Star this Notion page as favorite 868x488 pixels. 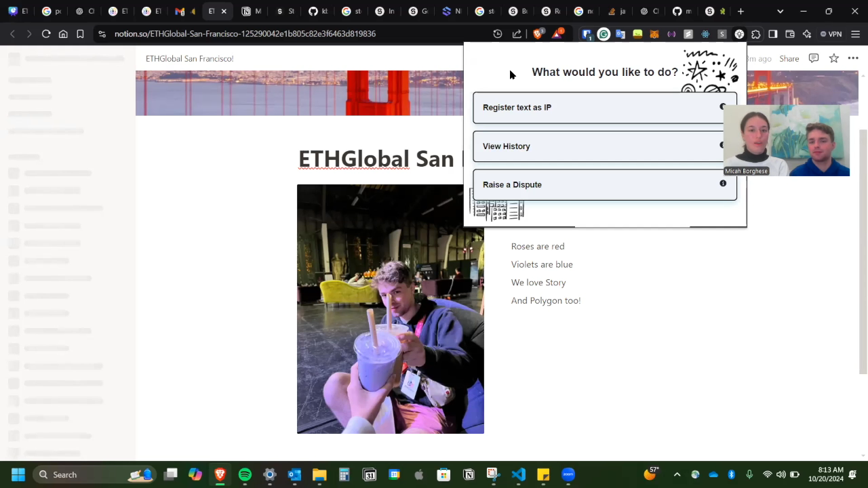click(x=834, y=58)
